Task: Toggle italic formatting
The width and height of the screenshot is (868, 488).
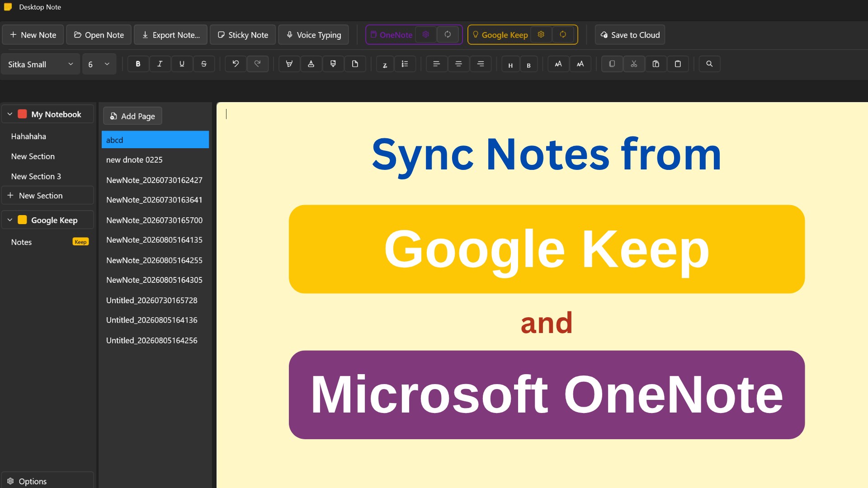Action: pos(160,64)
